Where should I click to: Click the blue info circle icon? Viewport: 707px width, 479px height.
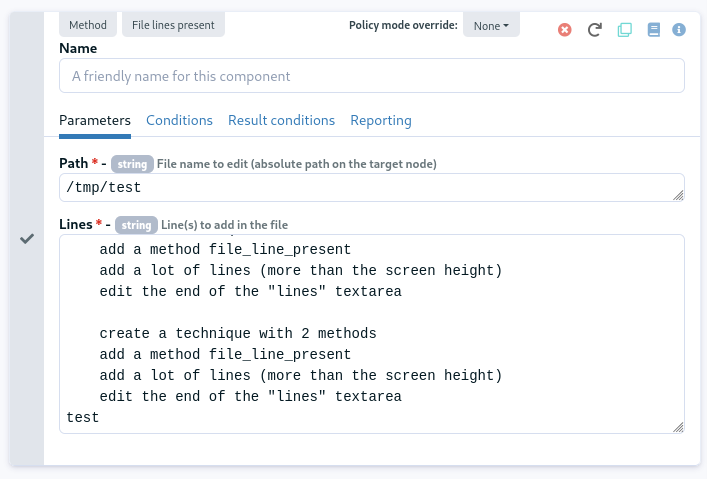coord(679,30)
